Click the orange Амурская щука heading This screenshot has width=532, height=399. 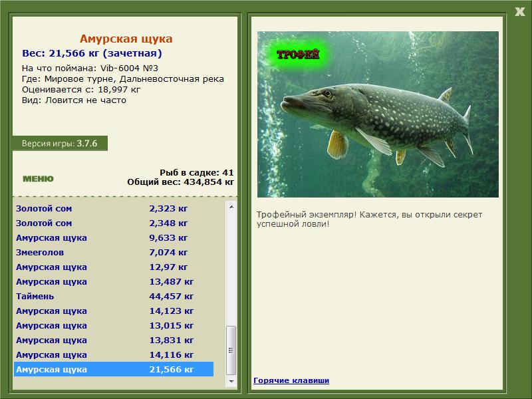126,39
